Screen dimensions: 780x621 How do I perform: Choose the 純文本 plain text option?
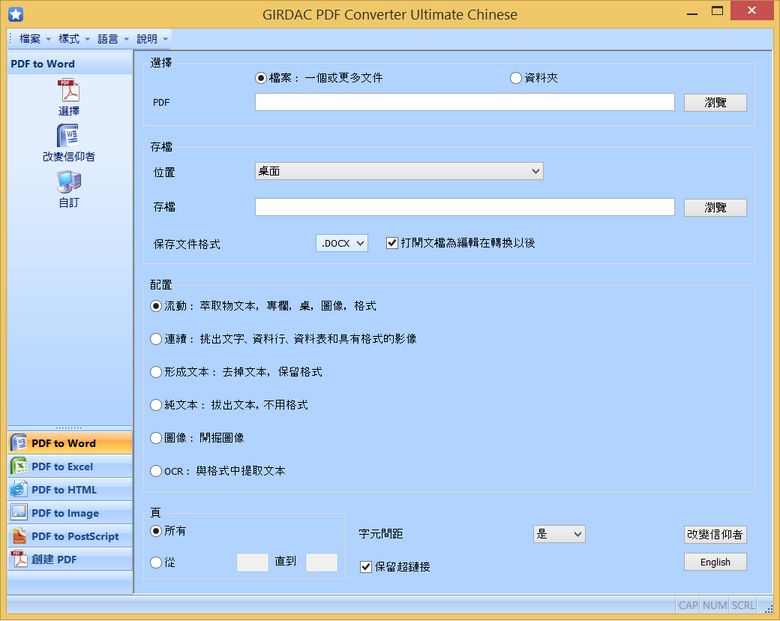pos(156,405)
